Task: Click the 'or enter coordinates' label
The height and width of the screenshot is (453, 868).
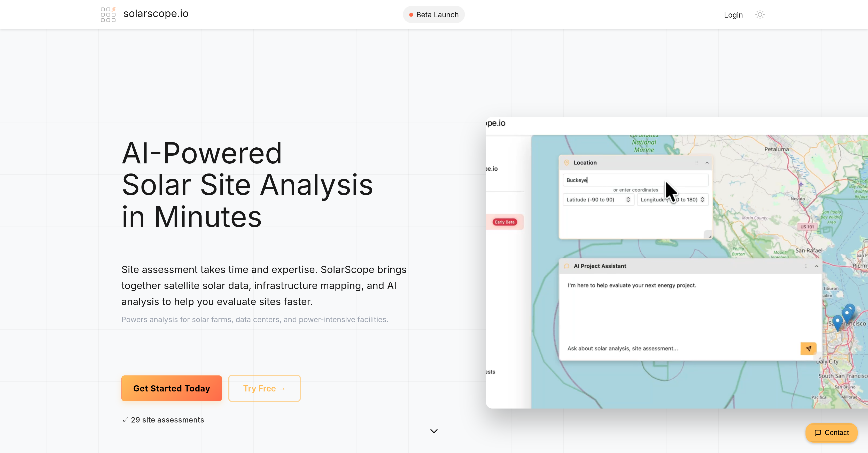Action: (x=636, y=190)
